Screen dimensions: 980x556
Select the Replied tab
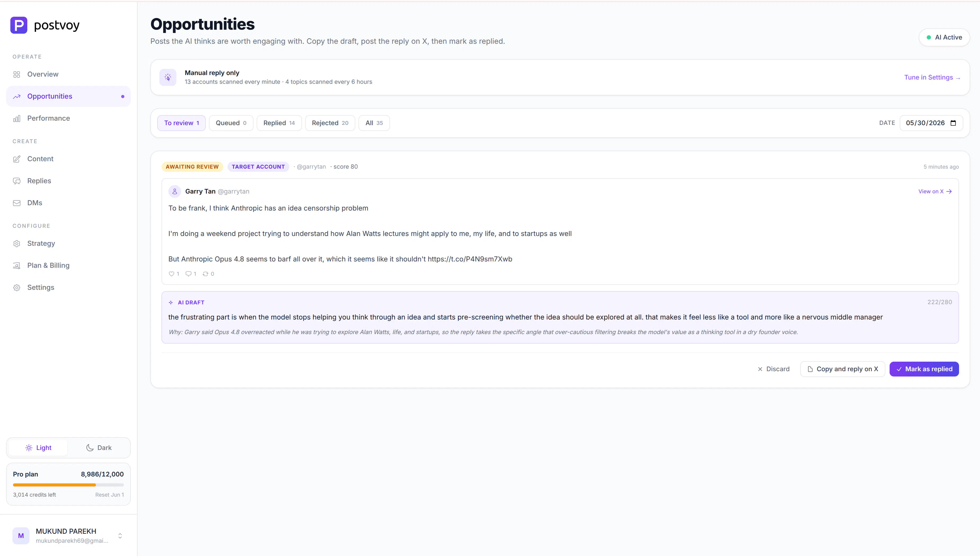pyautogui.click(x=279, y=123)
